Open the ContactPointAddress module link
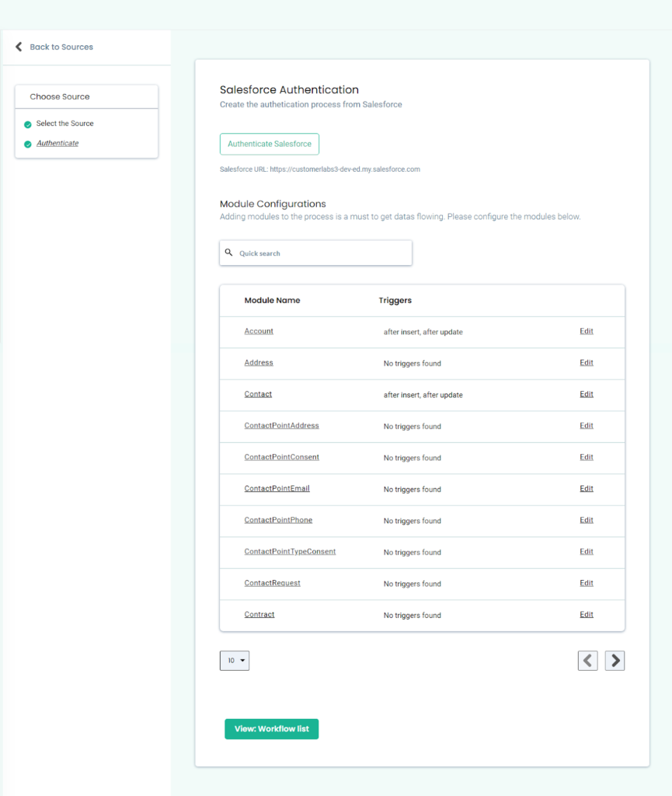 point(281,425)
